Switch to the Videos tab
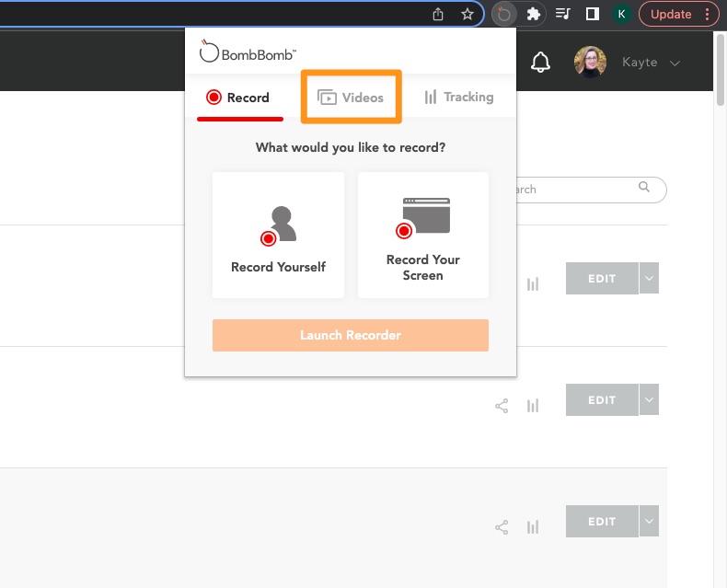This screenshot has width=727, height=588. (351, 98)
